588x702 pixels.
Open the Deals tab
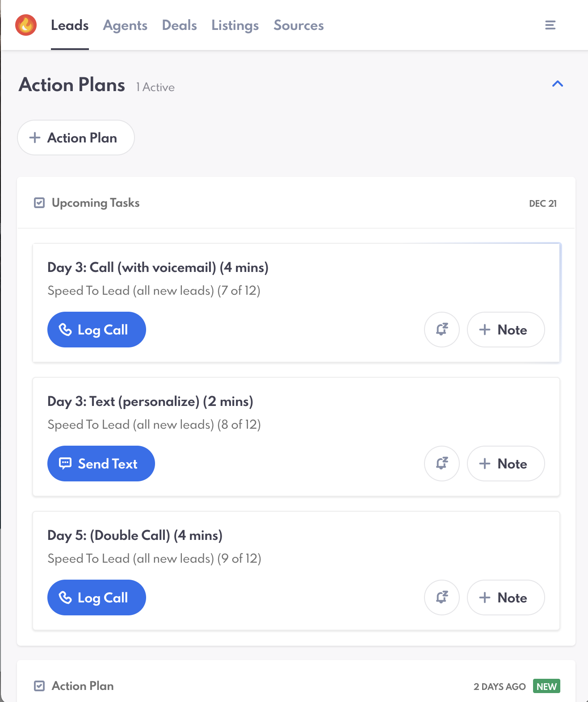(179, 25)
